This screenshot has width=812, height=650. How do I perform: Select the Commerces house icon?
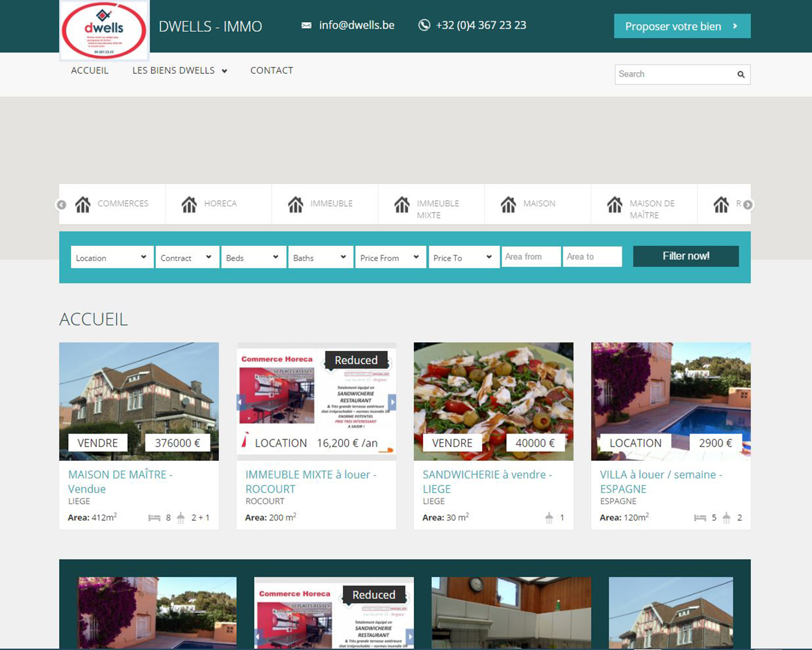tap(83, 205)
